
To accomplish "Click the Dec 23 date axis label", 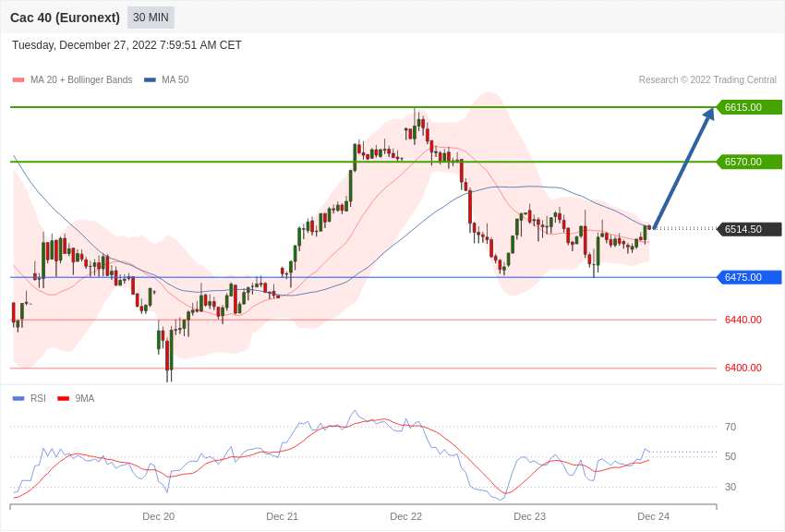I will [530, 516].
